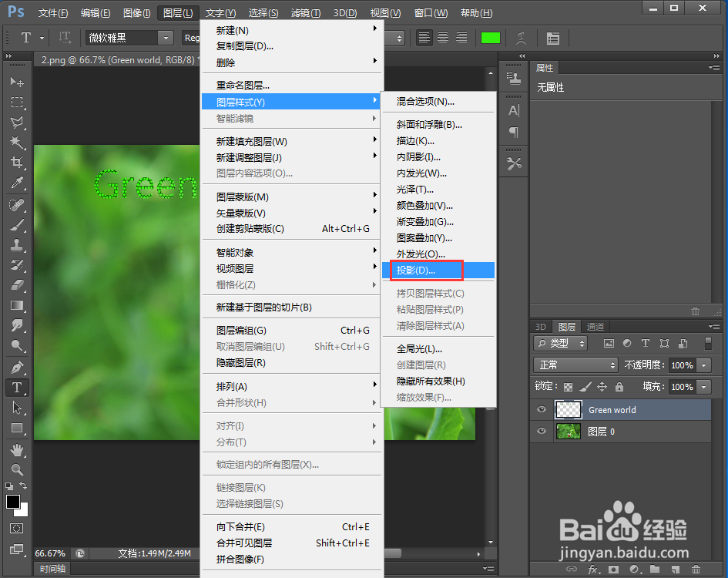
Task: Toggle lock transparent pixels
Action: [568, 387]
